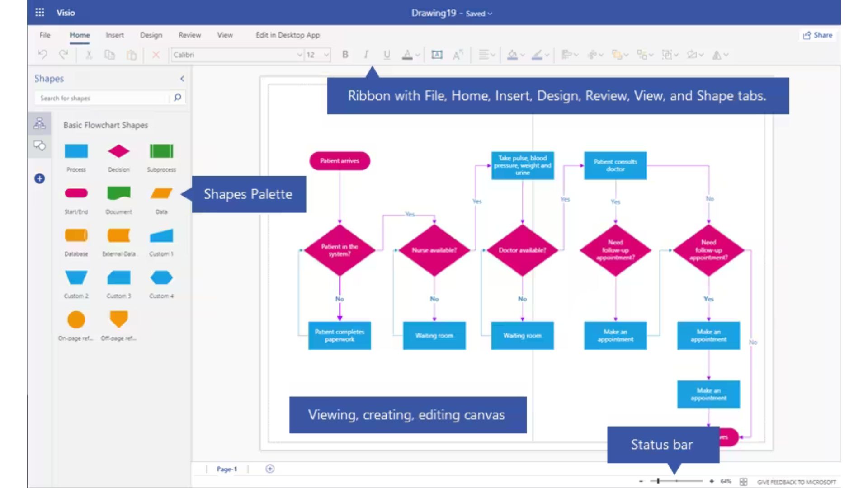Open the Review ribbon tab
Screen dimensions: 868x488
point(189,35)
